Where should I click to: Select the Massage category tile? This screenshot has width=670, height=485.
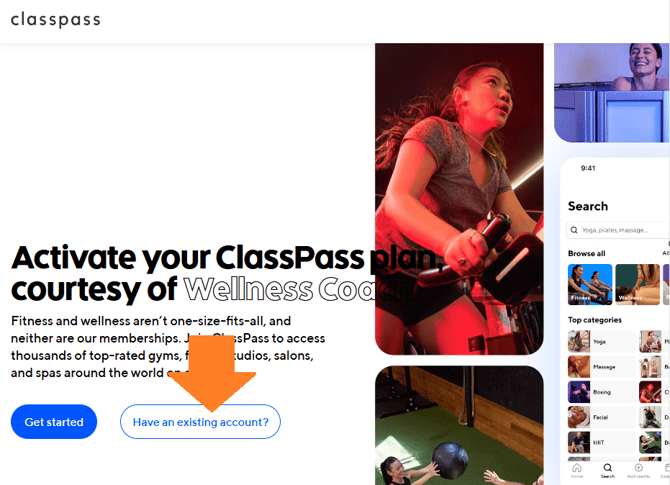[x=602, y=367]
